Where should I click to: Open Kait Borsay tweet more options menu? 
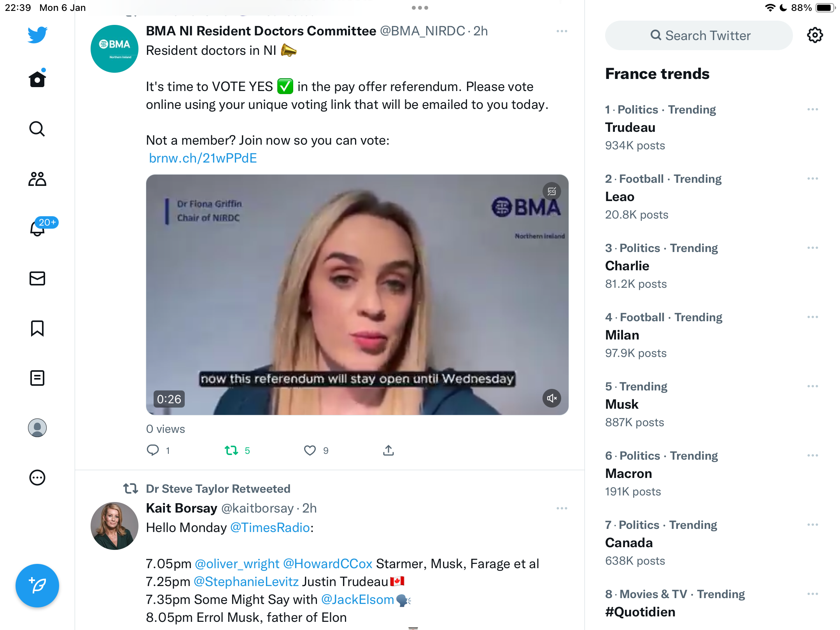point(562,508)
